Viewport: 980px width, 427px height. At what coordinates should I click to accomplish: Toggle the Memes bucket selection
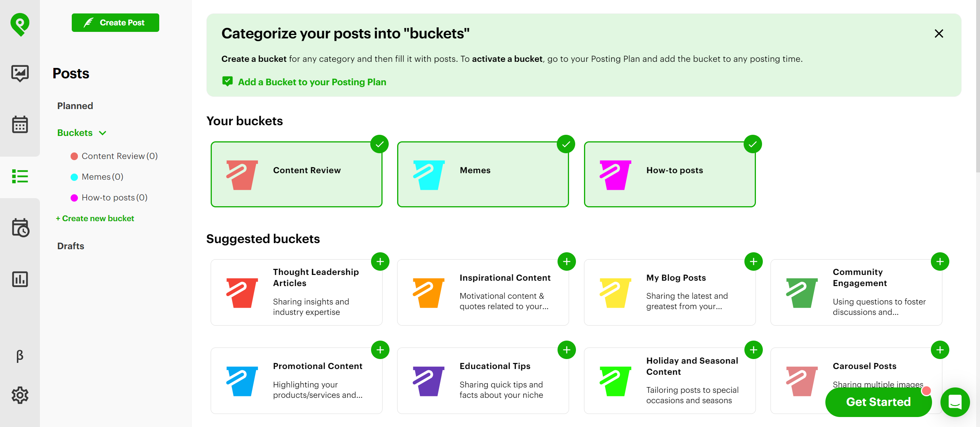(566, 144)
